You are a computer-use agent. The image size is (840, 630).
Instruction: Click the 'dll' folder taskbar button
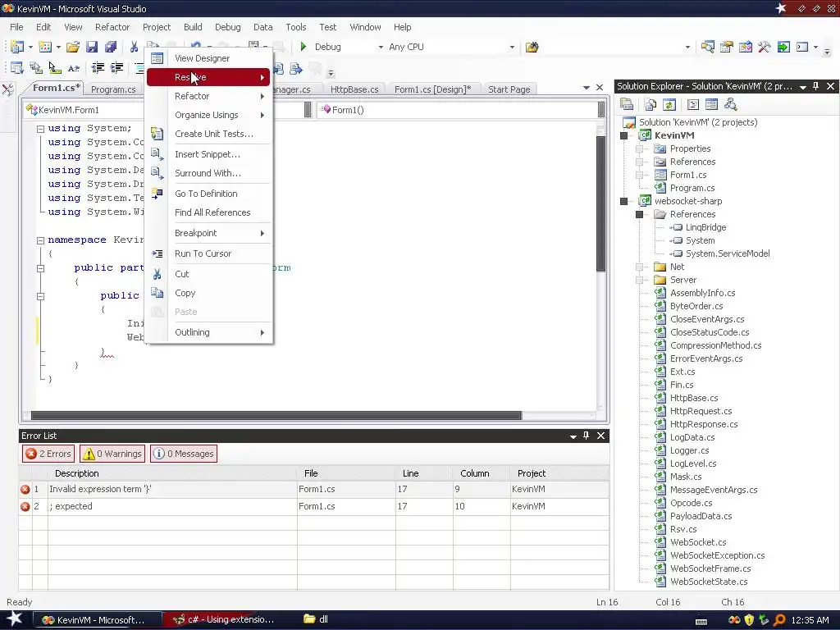click(x=316, y=619)
